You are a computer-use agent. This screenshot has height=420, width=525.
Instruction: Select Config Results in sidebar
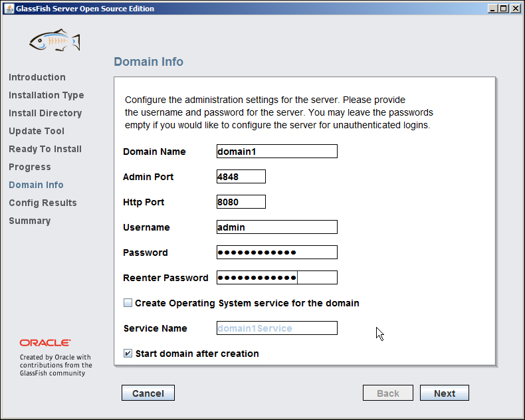point(43,203)
